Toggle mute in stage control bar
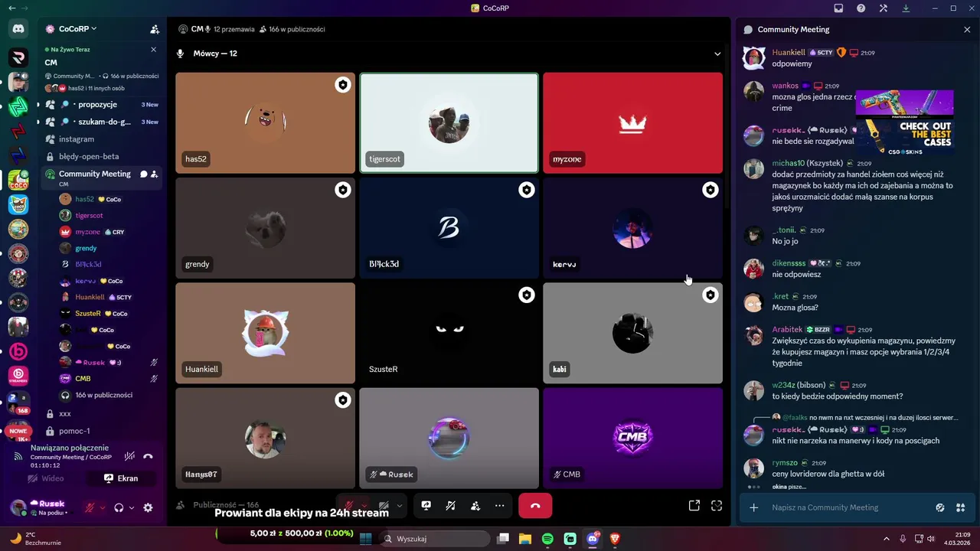 [x=348, y=506]
